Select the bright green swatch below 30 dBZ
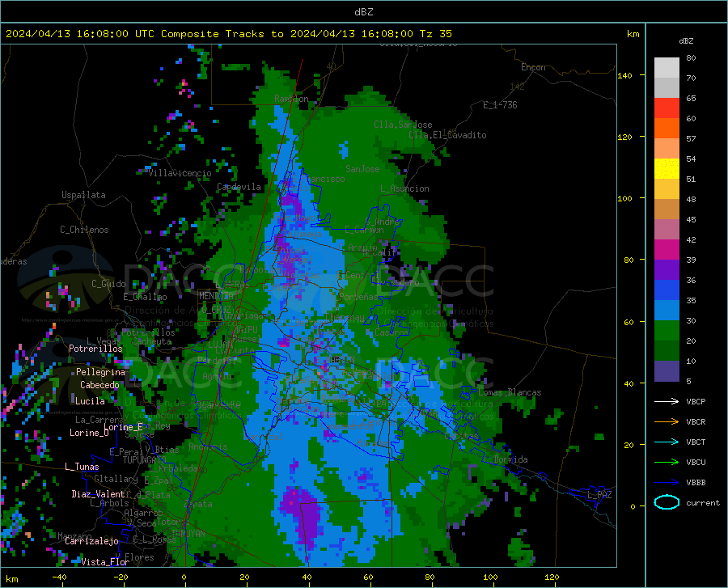This screenshot has width=728, height=588. pyautogui.click(x=667, y=331)
